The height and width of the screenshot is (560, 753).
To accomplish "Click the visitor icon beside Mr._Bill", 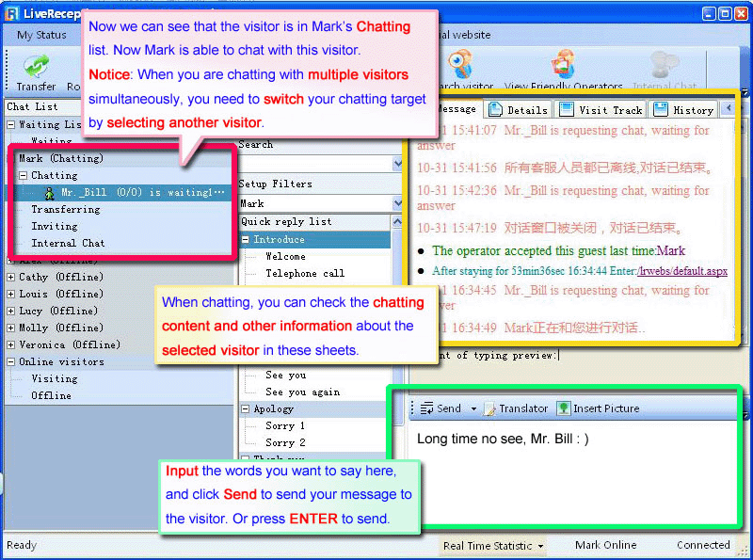I will pyautogui.click(x=50, y=193).
